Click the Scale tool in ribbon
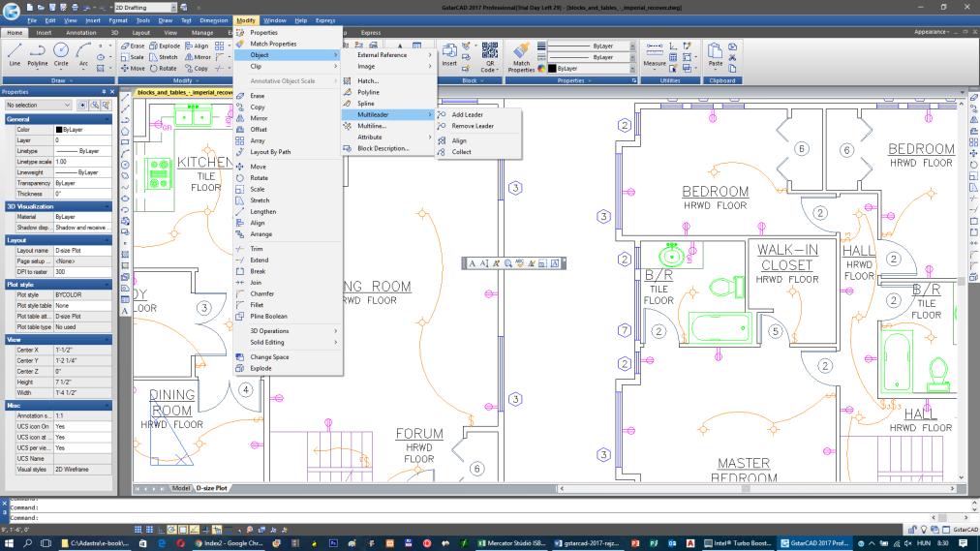This screenshot has width=980, height=551. pos(133,57)
